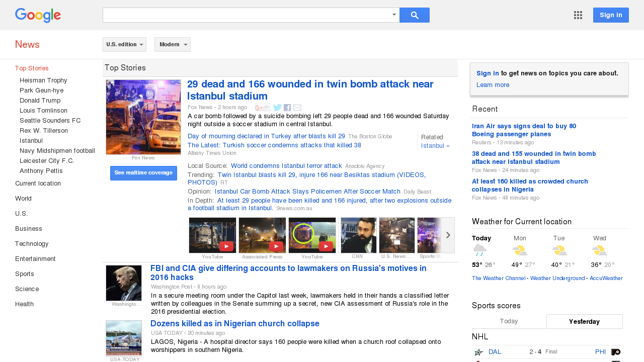Open the Sports section
Viewport: 644px width, 362px height.
click(x=25, y=274)
